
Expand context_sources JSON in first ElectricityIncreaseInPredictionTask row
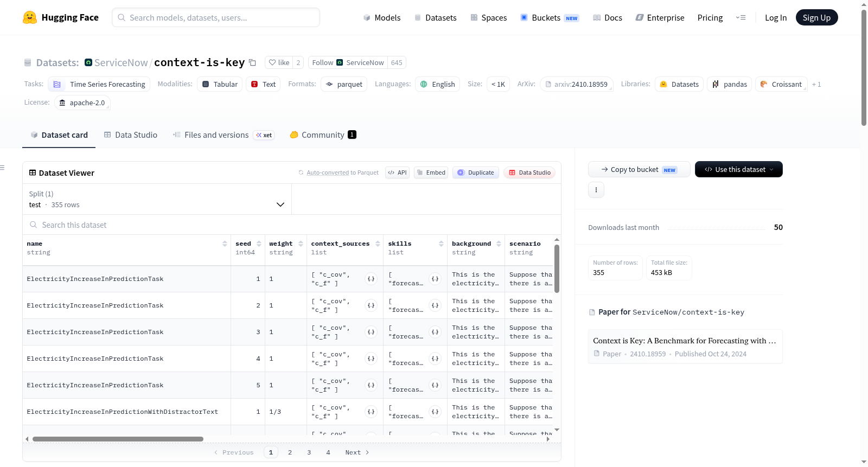(x=371, y=279)
